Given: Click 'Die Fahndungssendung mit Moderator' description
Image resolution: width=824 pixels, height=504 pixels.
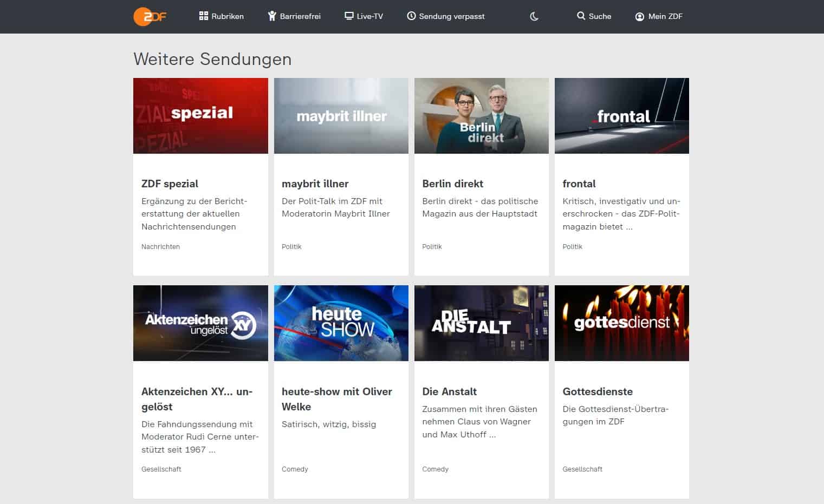Looking at the screenshot, I should (x=200, y=437).
